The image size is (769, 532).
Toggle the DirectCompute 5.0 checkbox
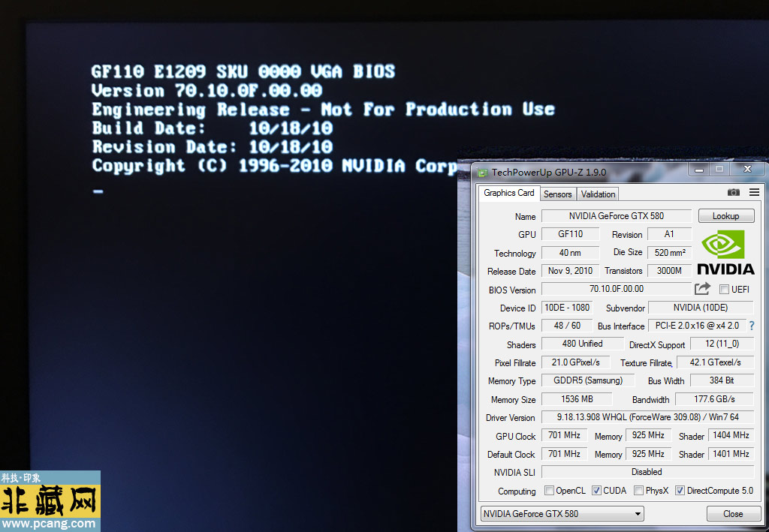coord(680,491)
